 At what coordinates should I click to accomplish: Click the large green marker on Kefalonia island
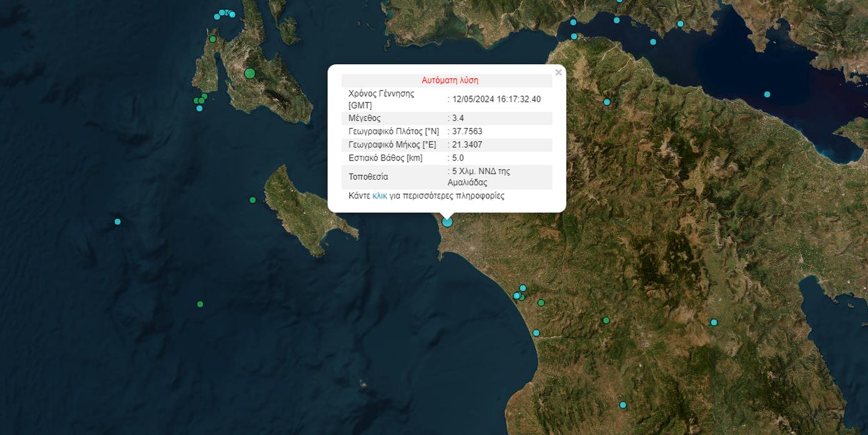coord(250,74)
